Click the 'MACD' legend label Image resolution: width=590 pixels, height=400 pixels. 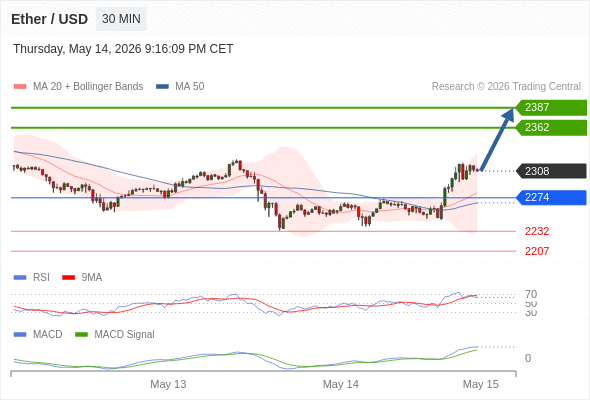pos(47,335)
